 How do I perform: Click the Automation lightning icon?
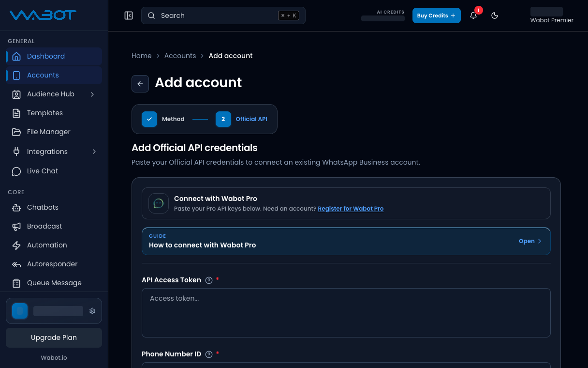[x=16, y=245]
